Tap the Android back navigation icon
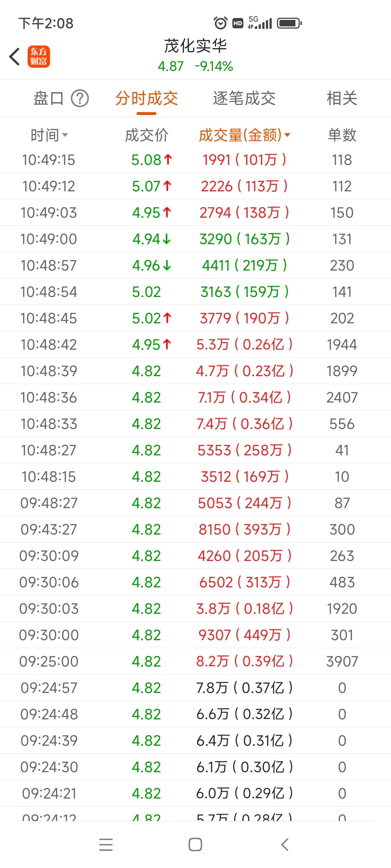 pyautogui.click(x=285, y=844)
